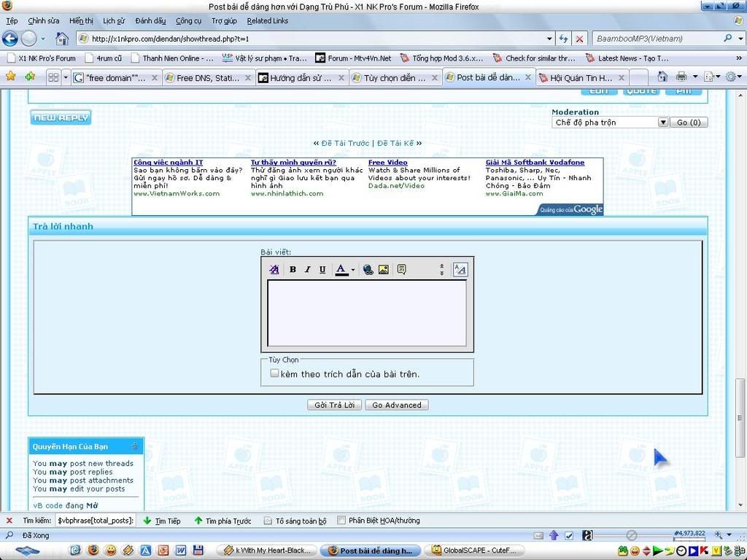Click the Tìm phía Trước find-previous button
This screenshot has height=560, width=747.
(222, 521)
